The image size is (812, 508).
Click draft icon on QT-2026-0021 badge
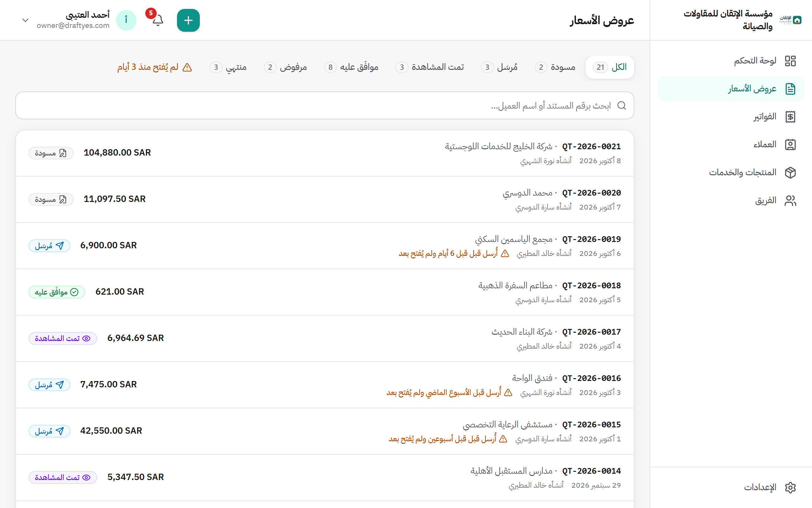coord(63,153)
